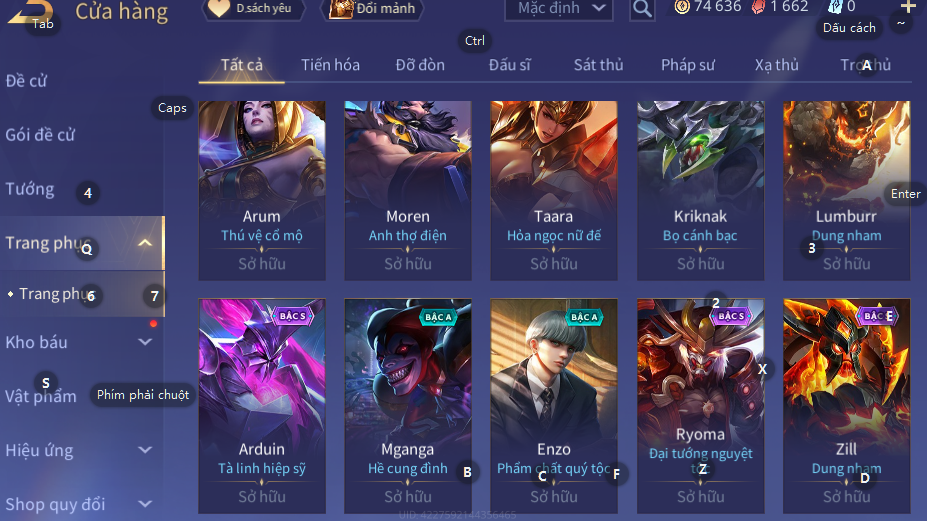The image size is (927, 521).
Task: Expand the Kho báu section
Action: click(145, 342)
